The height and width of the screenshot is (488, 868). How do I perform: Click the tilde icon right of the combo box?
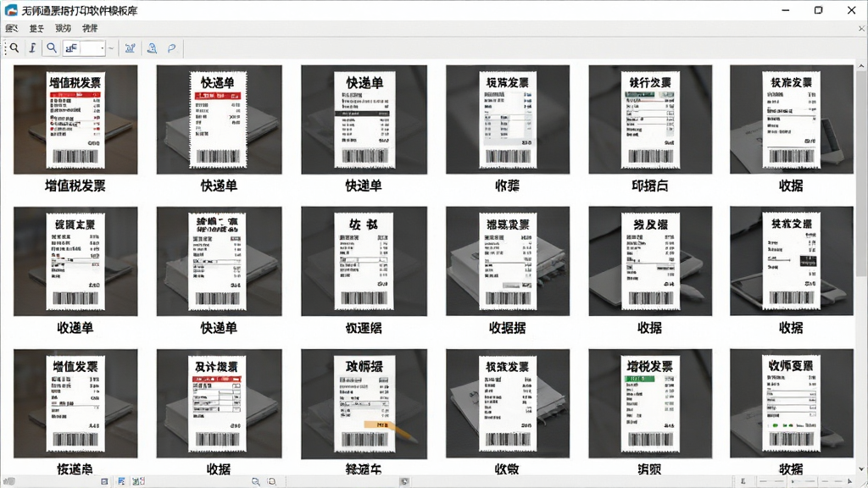point(111,48)
